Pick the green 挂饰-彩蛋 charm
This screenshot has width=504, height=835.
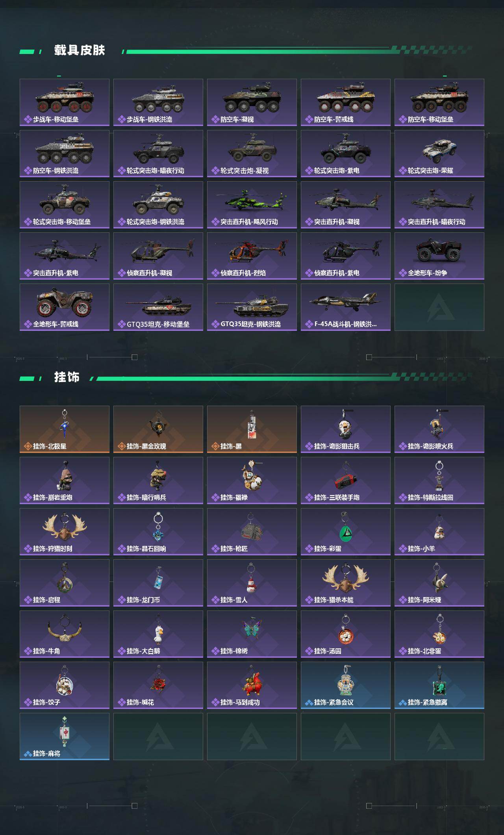coord(346,532)
